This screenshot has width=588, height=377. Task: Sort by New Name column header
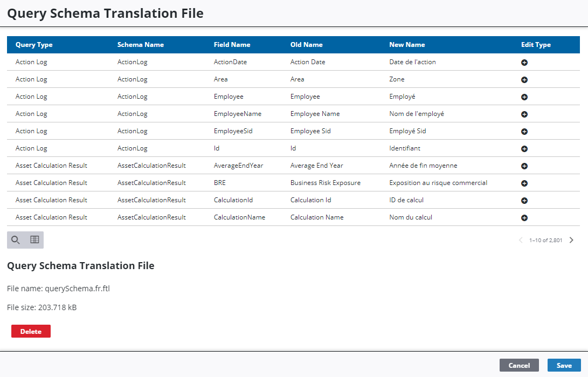pyautogui.click(x=407, y=45)
